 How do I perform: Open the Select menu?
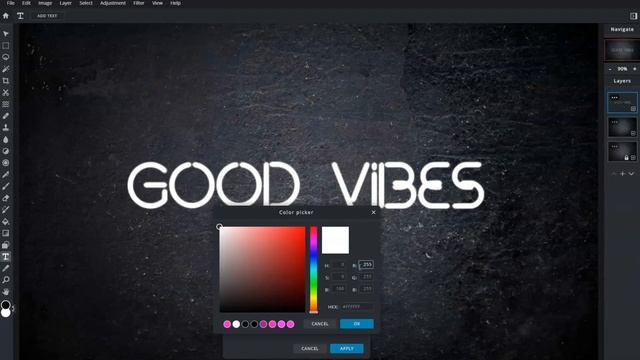86,3
